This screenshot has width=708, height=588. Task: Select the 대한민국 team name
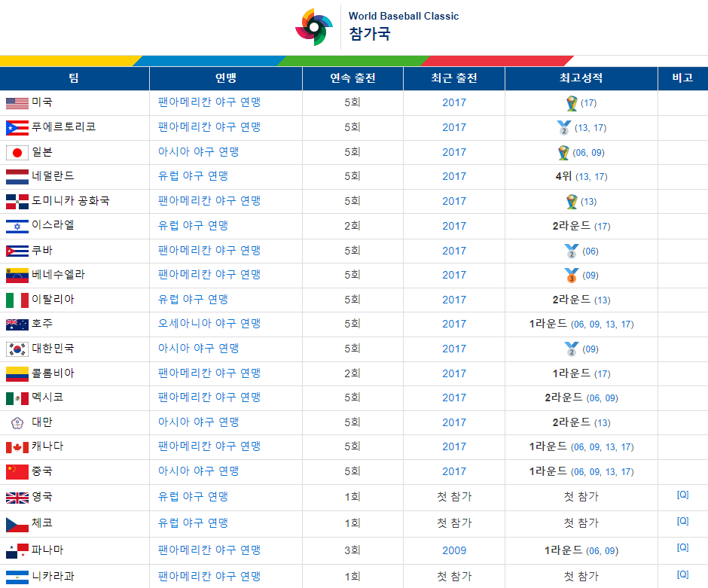click(x=53, y=349)
